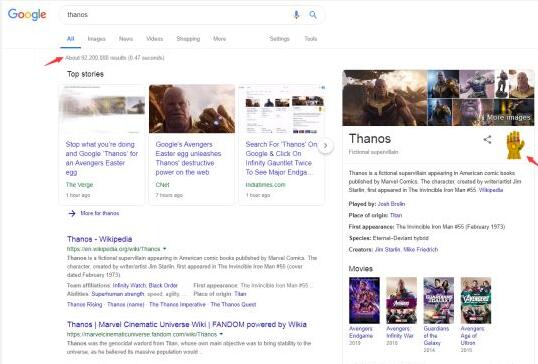The image size is (538, 364).
Task: Click the Guardians of the Galaxy title link
Action: click(436, 336)
